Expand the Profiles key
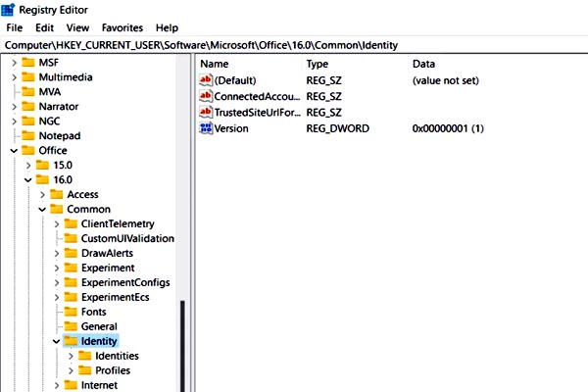The image size is (588, 392). point(71,370)
